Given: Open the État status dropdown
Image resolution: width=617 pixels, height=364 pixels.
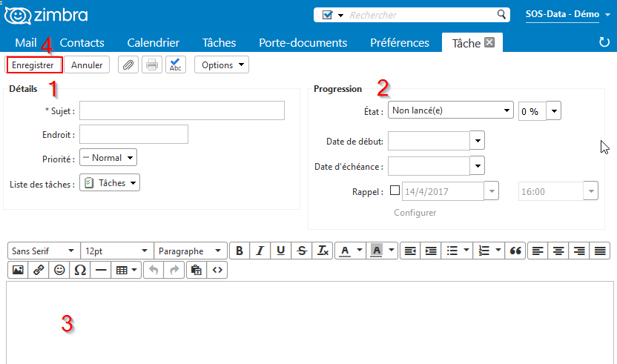Looking at the screenshot, I should (451, 110).
